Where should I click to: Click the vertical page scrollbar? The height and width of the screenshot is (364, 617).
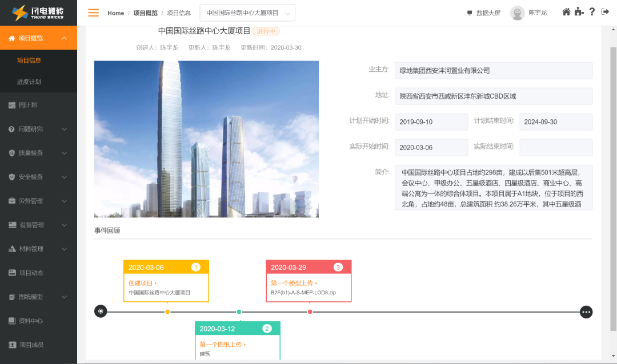pos(613,189)
